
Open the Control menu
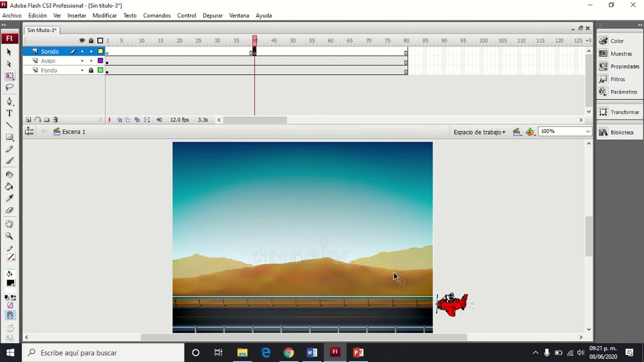187,16
